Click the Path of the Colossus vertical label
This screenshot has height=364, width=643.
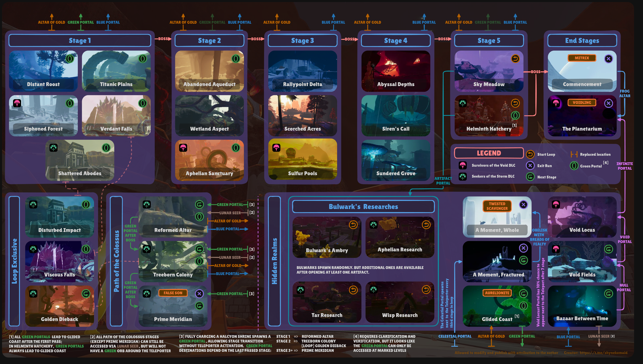point(116,261)
